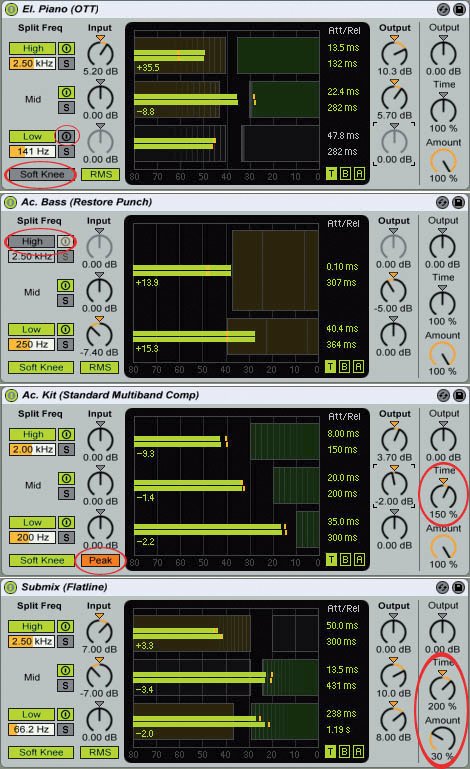The width and height of the screenshot is (470, 769).
Task: Toggle Mid band activator in El. Piano
Action: [x=66, y=92]
